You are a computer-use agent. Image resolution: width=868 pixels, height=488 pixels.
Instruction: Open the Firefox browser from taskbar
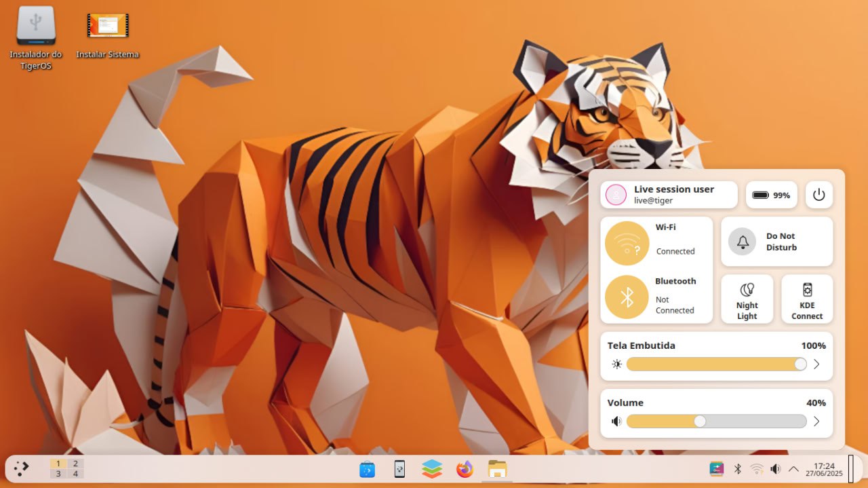point(465,469)
